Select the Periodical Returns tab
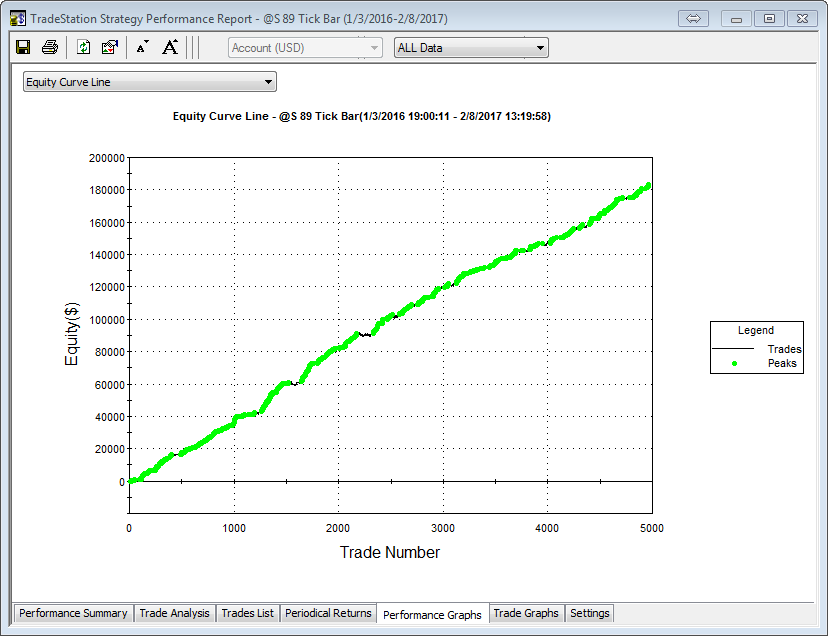Viewport: 828px width, 636px height. (x=328, y=613)
